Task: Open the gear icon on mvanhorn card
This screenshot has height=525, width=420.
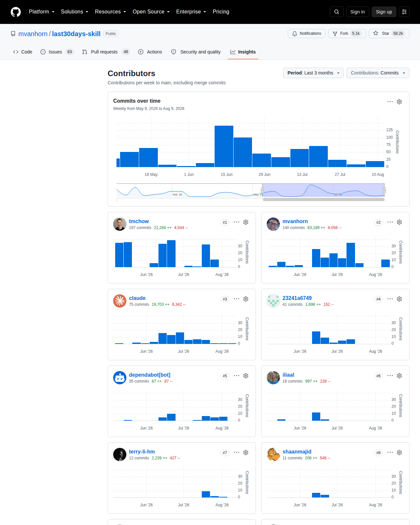Action: (x=399, y=222)
